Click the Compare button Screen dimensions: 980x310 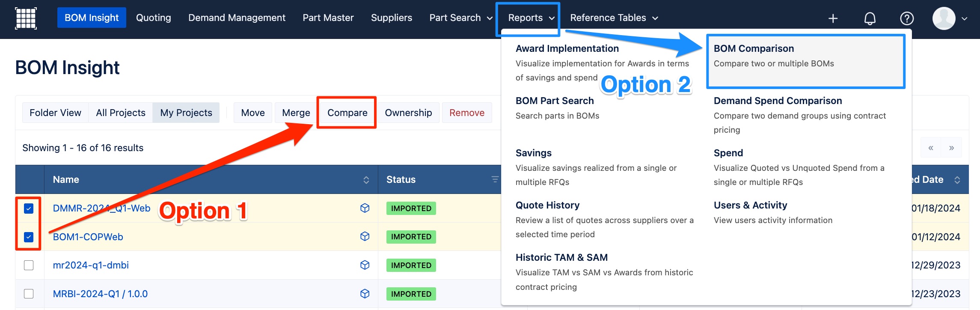(347, 113)
